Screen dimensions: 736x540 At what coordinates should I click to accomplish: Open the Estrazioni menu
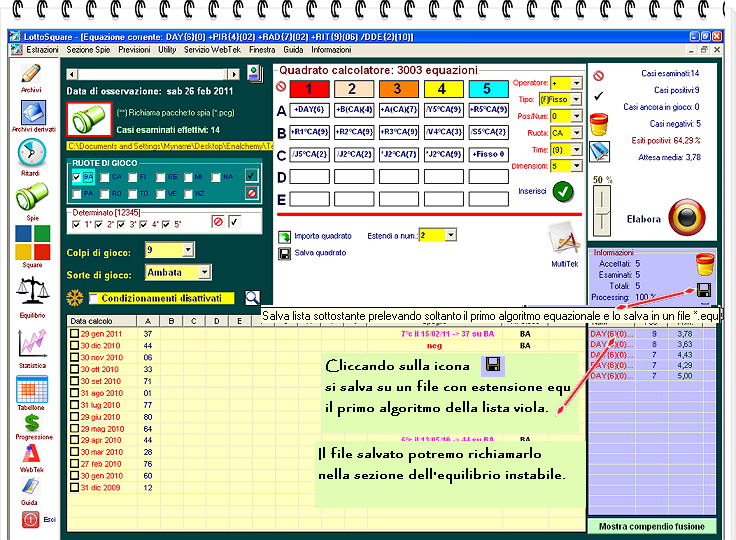(42, 50)
